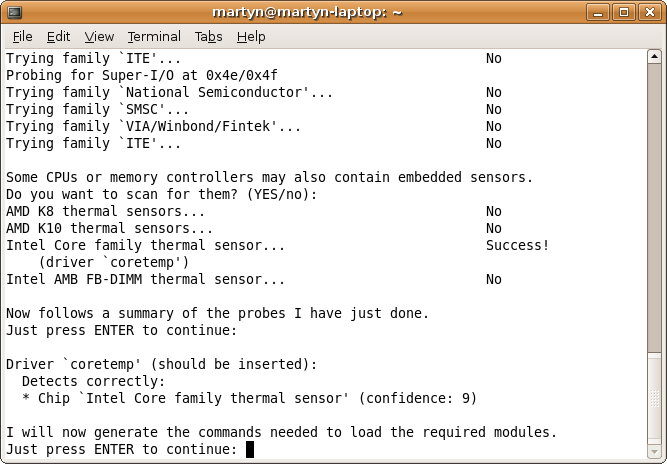This screenshot has height=464, width=667.
Task: Click the 'AMD K8 thermal sensors...' line
Action: (x=105, y=211)
